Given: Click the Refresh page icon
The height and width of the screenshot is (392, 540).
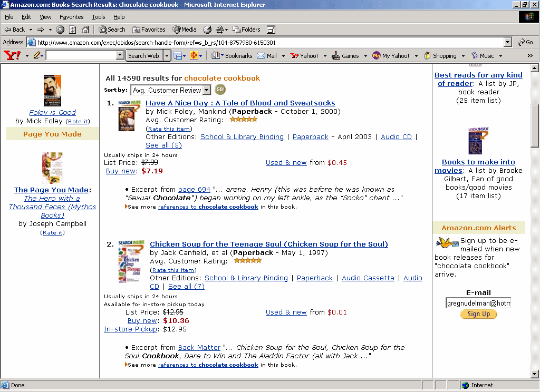Looking at the screenshot, I should (73, 30).
